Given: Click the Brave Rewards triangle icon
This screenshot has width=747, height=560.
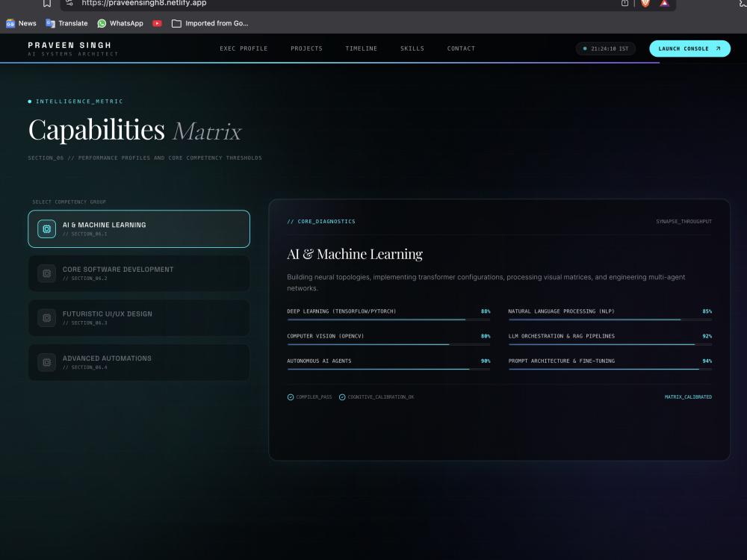Looking at the screenshot, I should coord(665,3).
